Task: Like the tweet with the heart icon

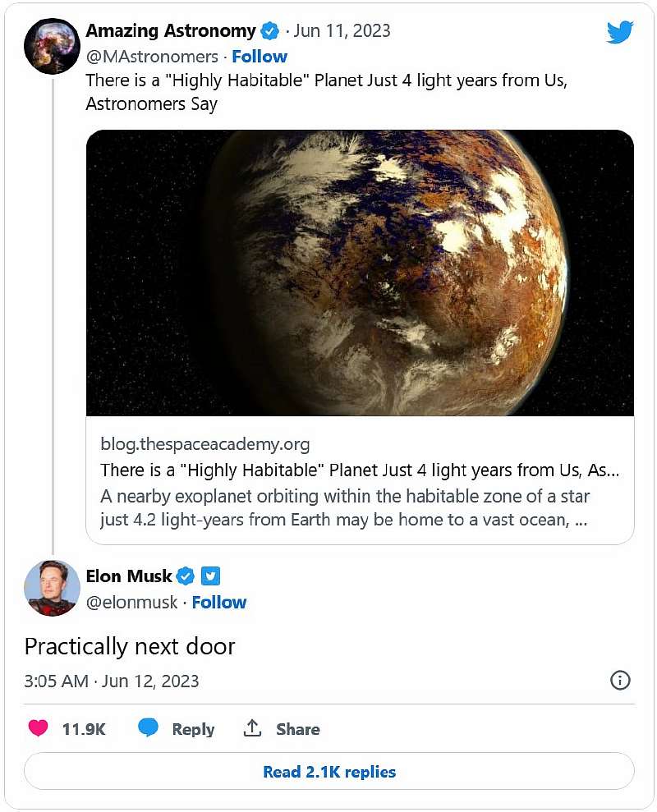Action: (38, 728)
